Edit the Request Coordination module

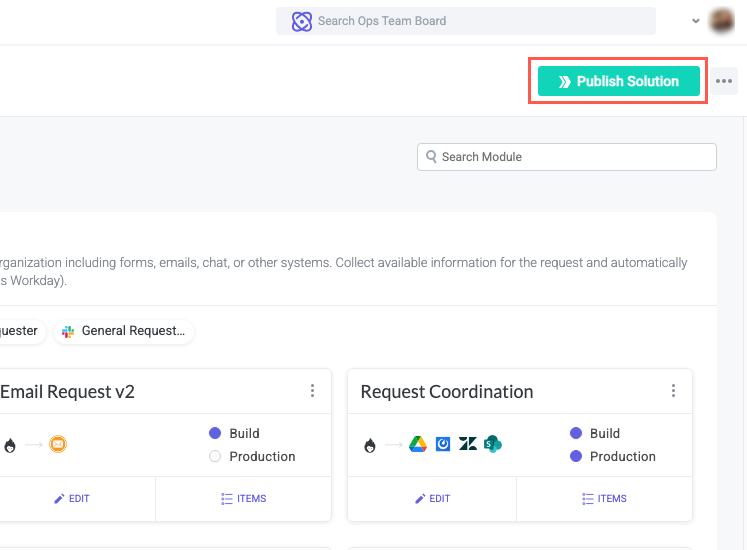tap(433, 499)
